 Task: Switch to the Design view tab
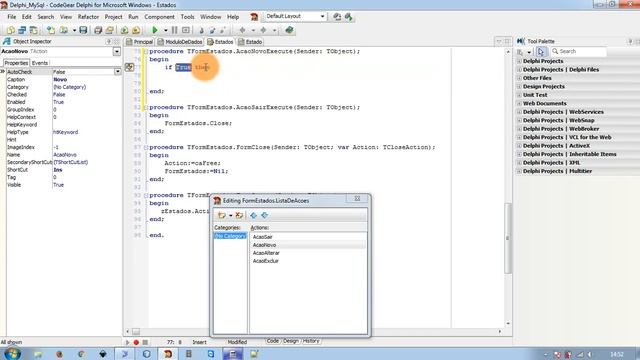point(291,341)
